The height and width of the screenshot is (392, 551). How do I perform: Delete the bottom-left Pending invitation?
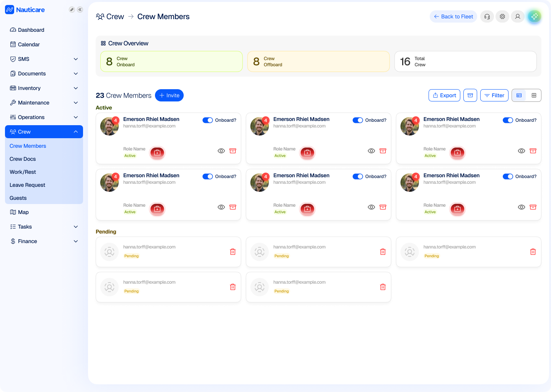click(233, 287)
